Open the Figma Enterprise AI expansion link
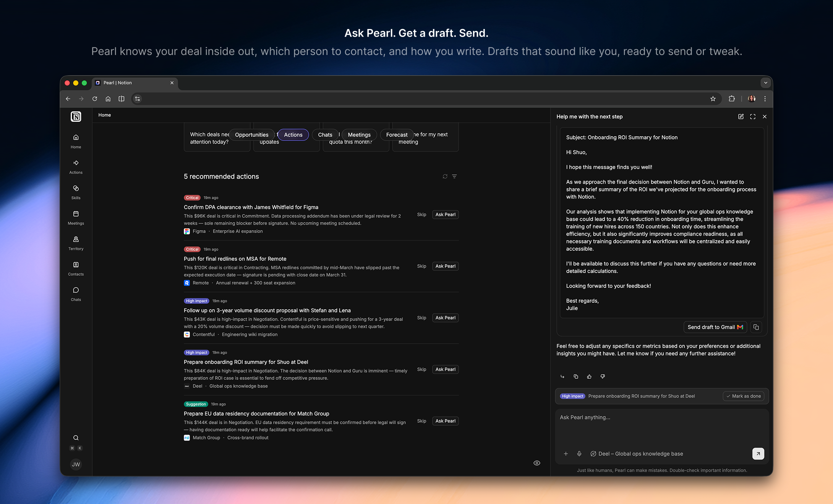 (x=224, y=231)
